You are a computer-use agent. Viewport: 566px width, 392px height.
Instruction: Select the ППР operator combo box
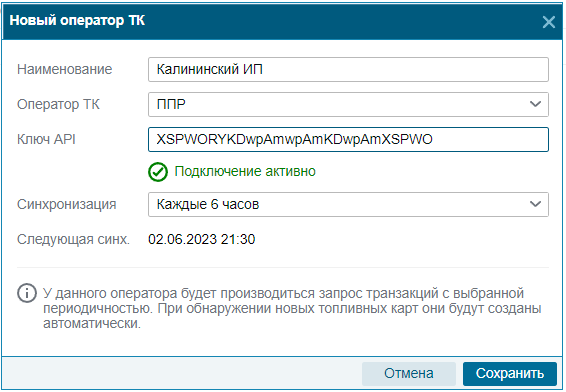348,104
